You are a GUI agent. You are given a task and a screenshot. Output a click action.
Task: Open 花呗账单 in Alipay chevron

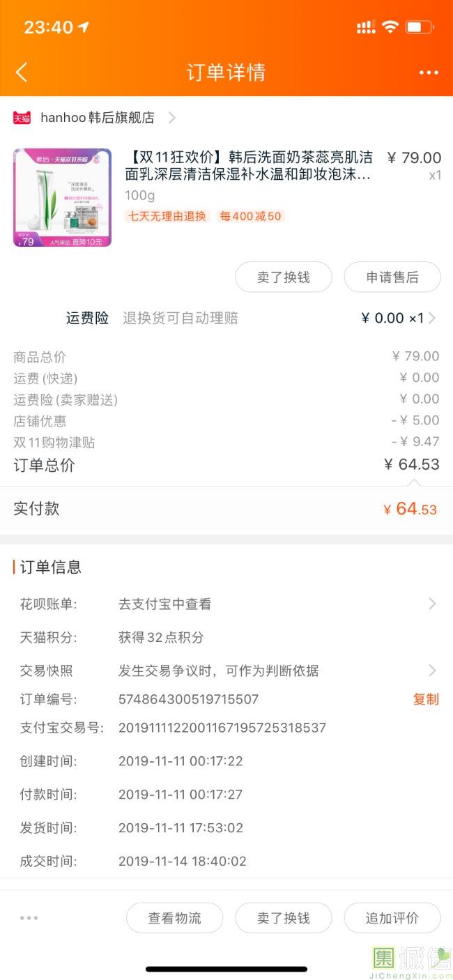point(432,604)
